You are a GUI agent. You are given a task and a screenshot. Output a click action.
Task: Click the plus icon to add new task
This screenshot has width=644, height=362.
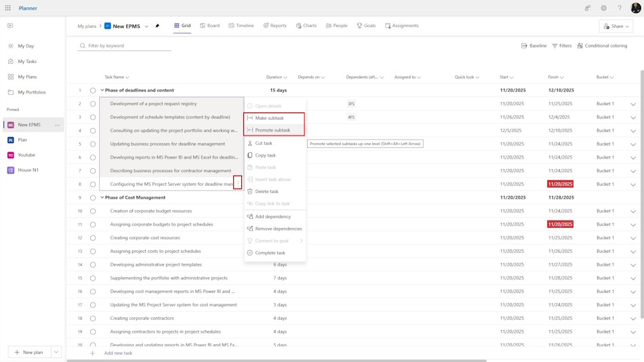tap(92, 353)
